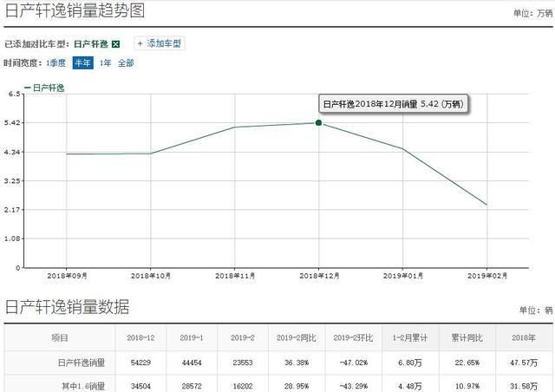Select the 半年 time range
This screenshot has height=392, width=555.
coord(83,63)
